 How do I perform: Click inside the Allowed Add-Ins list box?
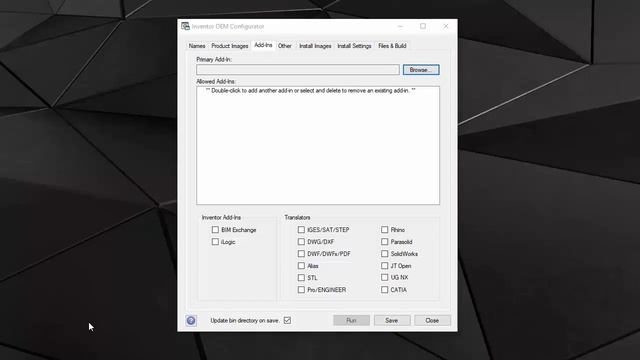pos(318,145)
